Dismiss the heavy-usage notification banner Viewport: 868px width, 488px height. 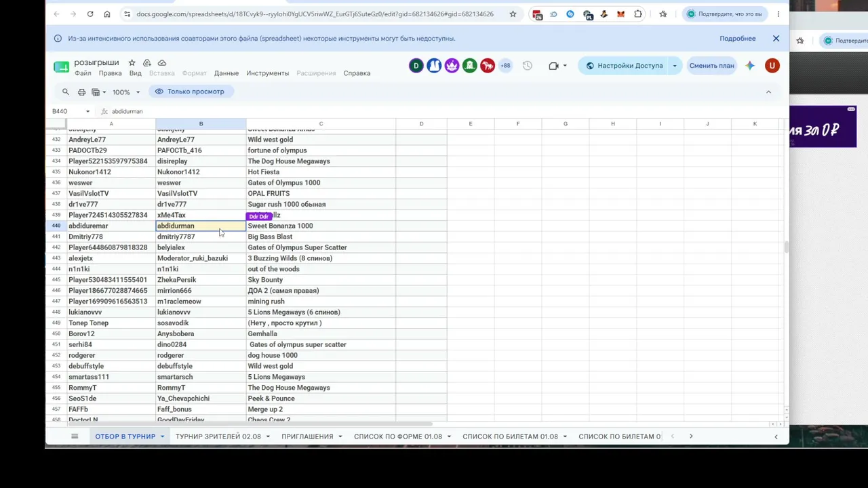tap(776, 39)
